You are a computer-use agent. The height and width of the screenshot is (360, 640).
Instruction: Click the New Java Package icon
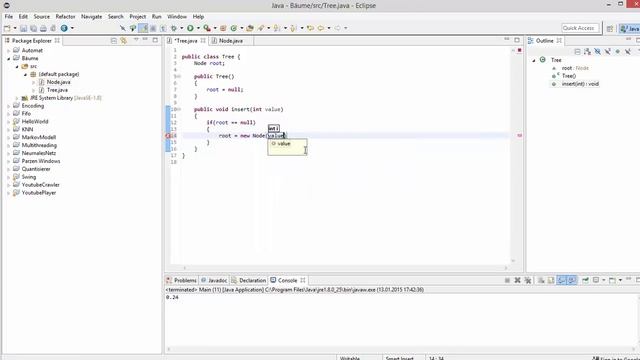[x=223, y=28]
